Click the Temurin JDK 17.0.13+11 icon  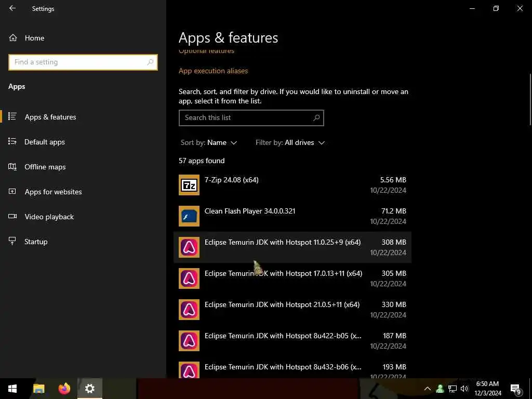(189, 278)
